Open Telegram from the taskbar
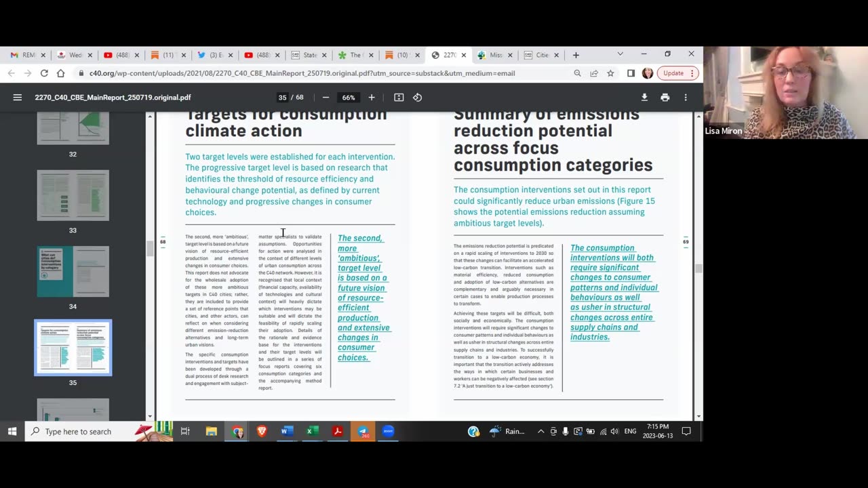Screen dimensions: 868x488 pyautogui.click(x=363, y=431)
